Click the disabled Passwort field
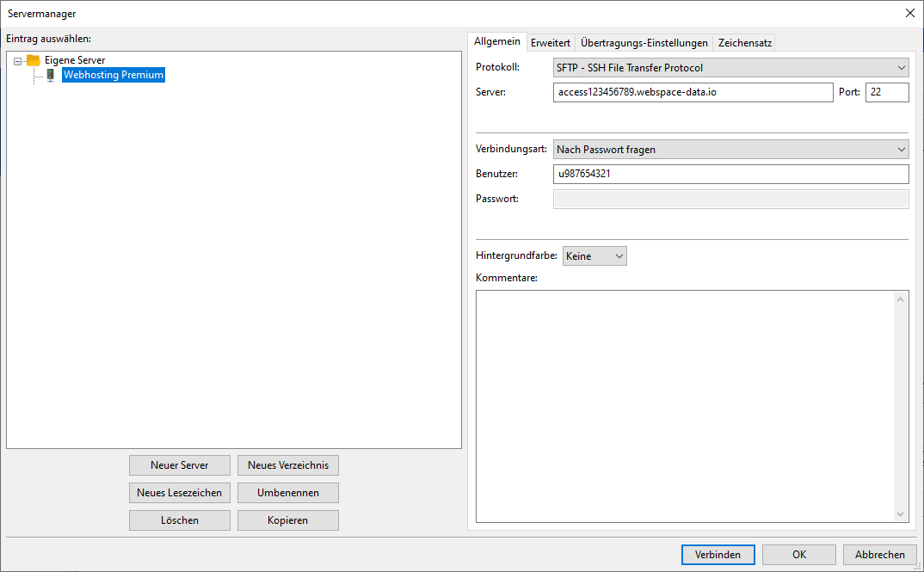The image size is (924, 572). (x=730, y=199)
